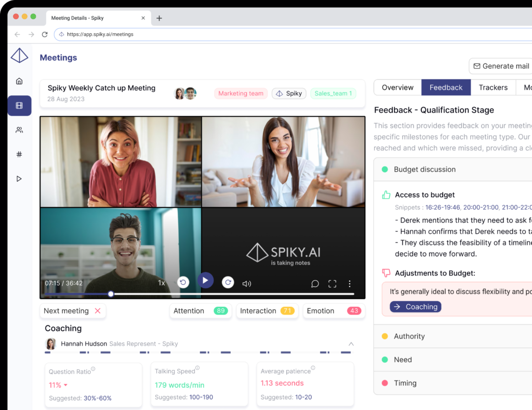Image resolution: width=532 pixels, height=410 pixels.
Task: Click the Average patience info icon
Action: pyautogui.click(x=313, y=368)
